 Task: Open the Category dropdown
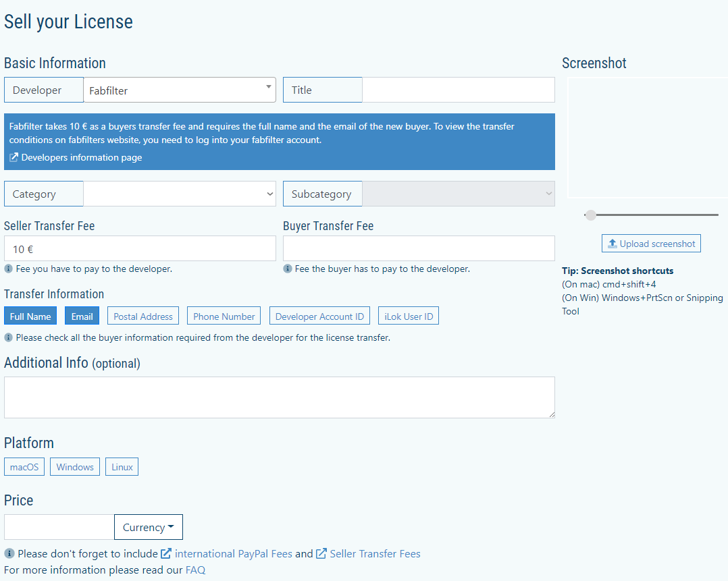(180, 194)
